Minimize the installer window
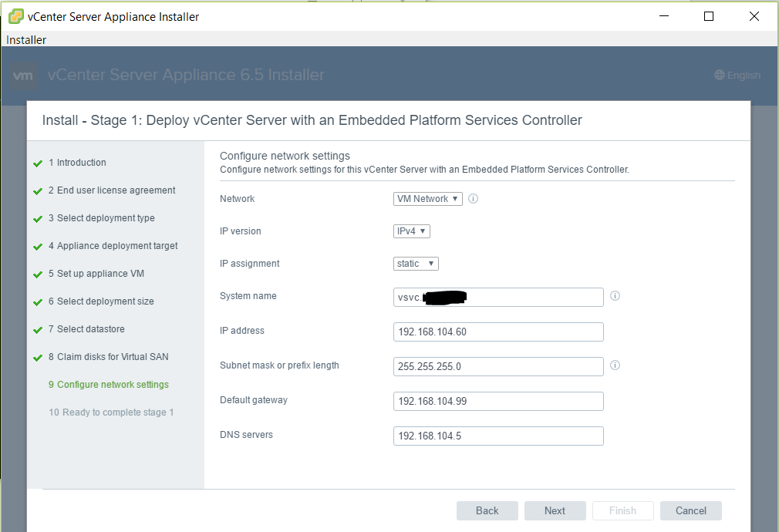Screen dimensions: 779x532 coord(664,16)
